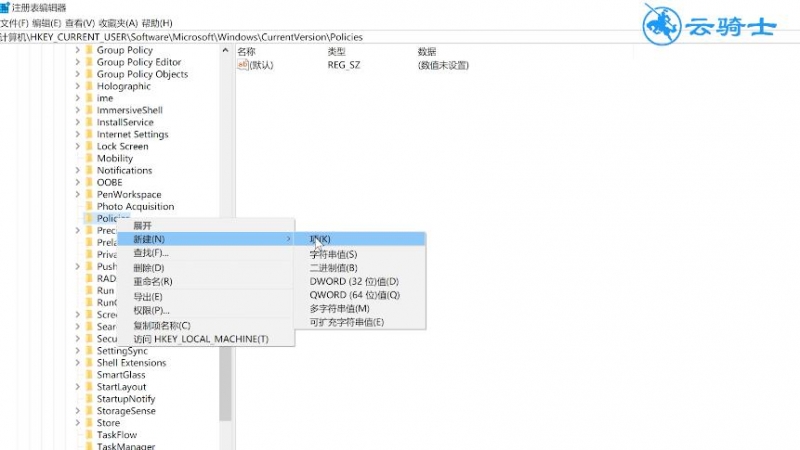
Task: Select the OOBE key
Action: (110, 182)
